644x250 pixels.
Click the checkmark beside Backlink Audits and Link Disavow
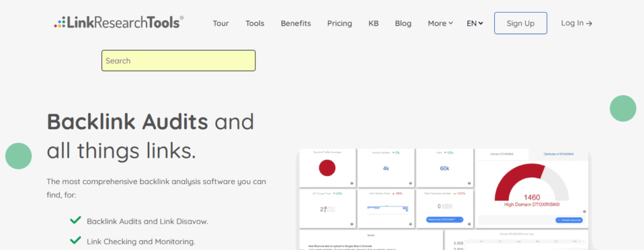click(x=75, y=220)
